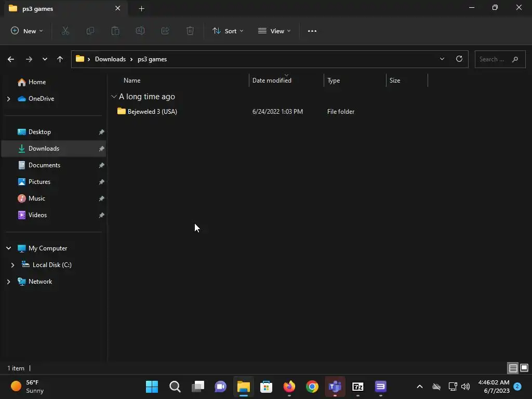Unpin Music using its pin icon
The image size is (532, 399).
(x=101, y=198)
